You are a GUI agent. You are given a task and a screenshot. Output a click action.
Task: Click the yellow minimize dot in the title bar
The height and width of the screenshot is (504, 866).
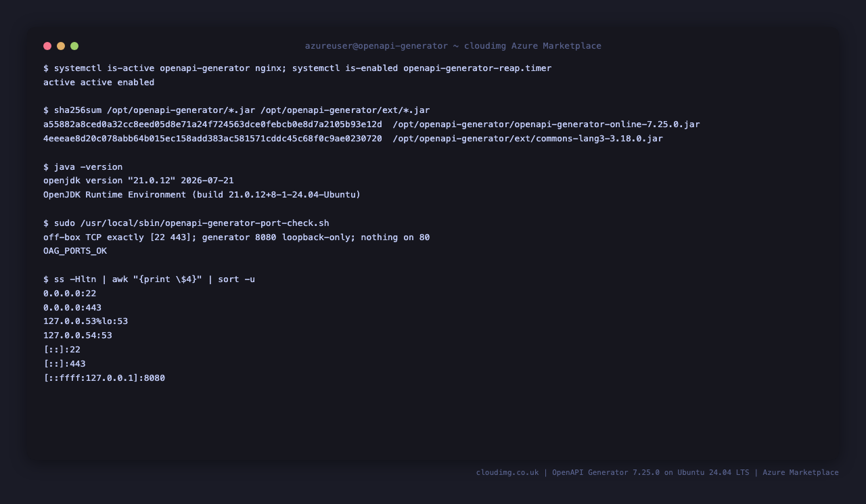61,46
